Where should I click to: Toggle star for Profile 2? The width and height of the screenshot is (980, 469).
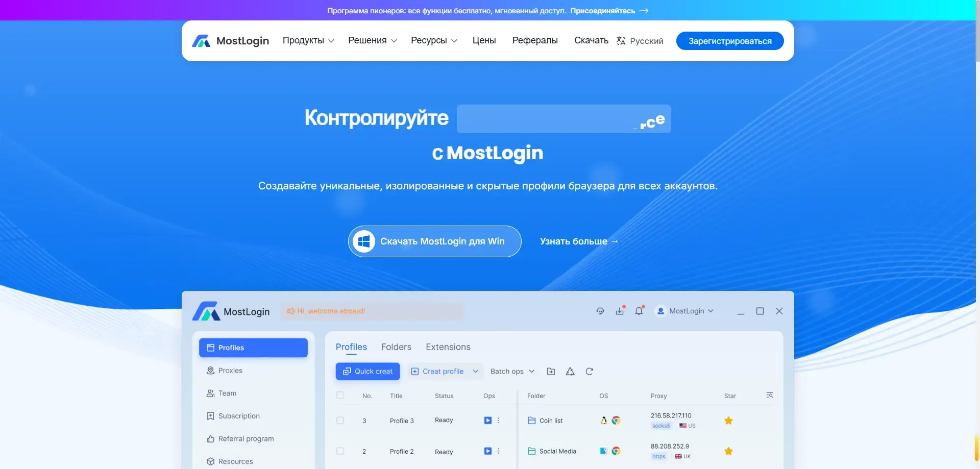click(728, 451)
